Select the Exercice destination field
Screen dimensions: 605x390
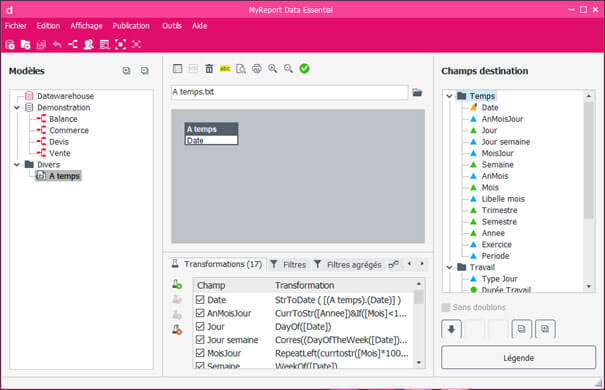[497, 245]
